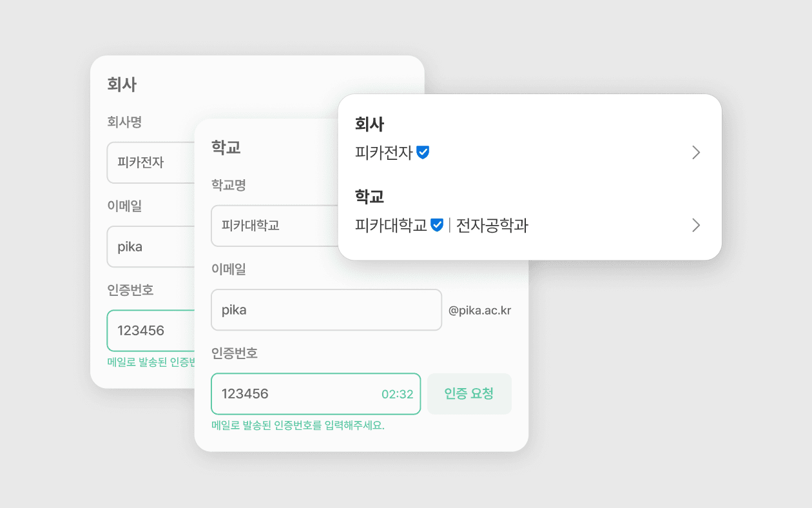Click the verified badge beside 피카대학교
812x508 pixels.
436,225
